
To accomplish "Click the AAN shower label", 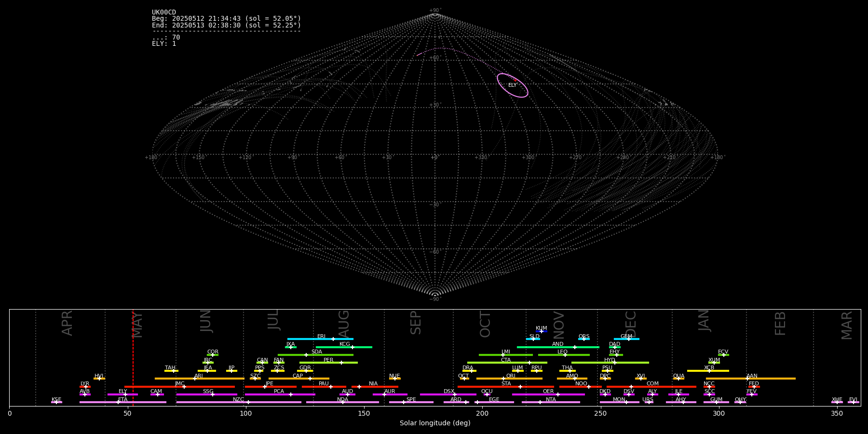I will 752,376.
